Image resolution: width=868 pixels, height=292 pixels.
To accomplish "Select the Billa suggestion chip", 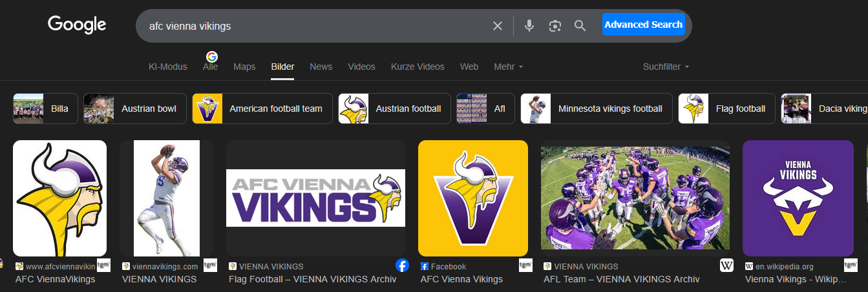I will coord(45,109).
